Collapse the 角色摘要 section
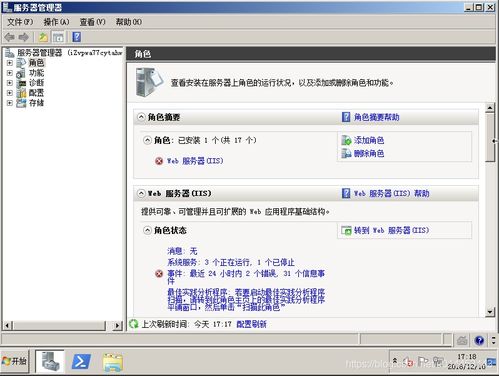The image size is (499, 376). pyautogui.click(x=141, y=117)
